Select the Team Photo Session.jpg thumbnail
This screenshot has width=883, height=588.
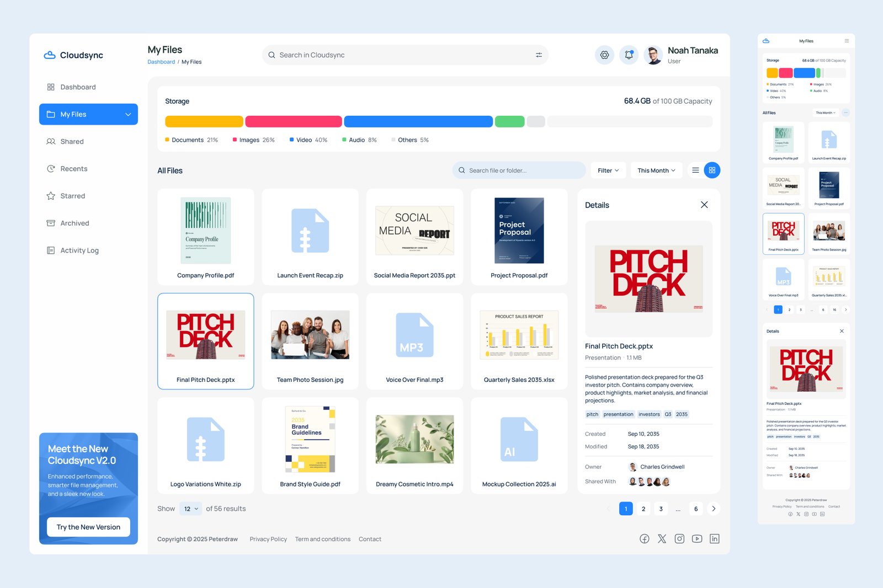click(x=310, y=335)
